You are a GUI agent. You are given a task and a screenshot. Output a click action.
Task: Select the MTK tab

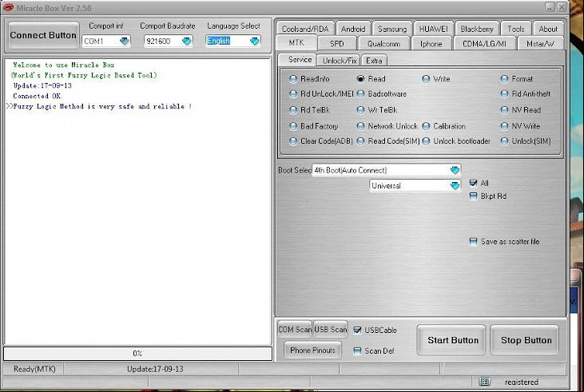(x=296, y=43)
